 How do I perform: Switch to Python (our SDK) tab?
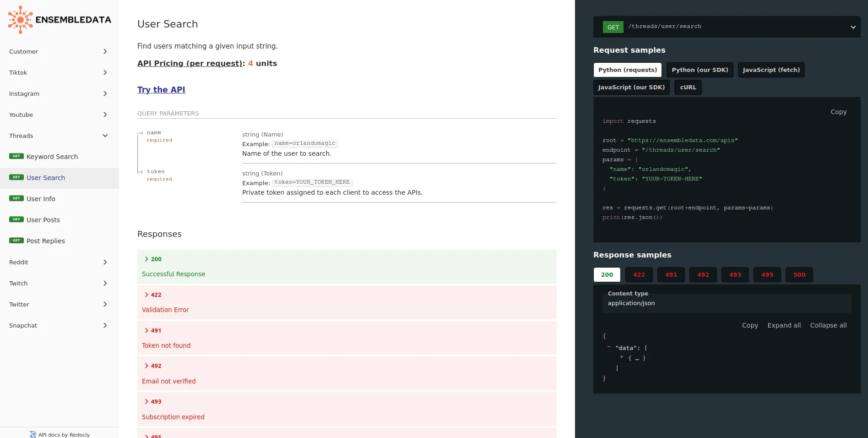[x=700, y=70]
